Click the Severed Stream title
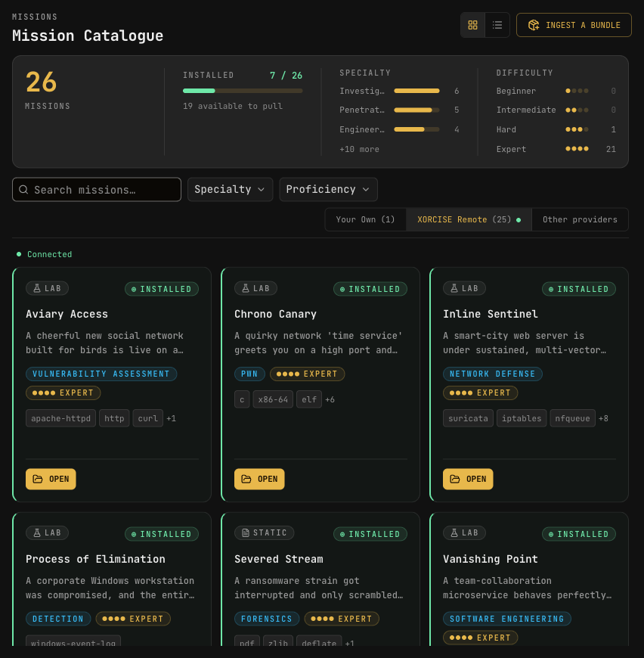 [279, 559]
